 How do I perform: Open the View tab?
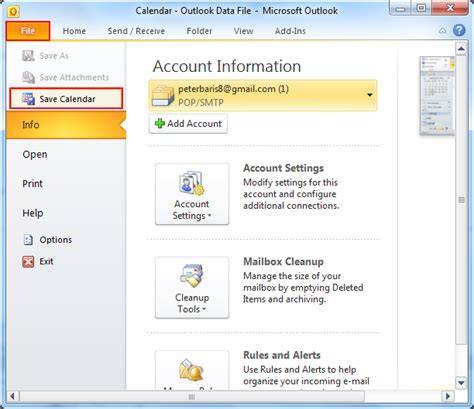pos(243,31)
